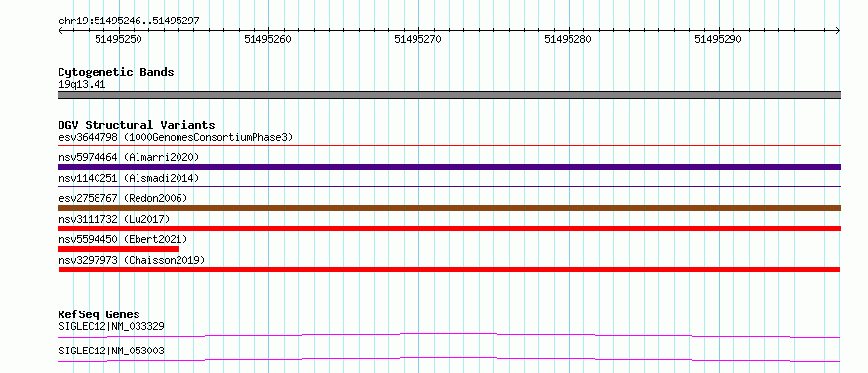868x373 pixels.
Task: Click ruler position label 51495260
Action: (x=268, y=39)
